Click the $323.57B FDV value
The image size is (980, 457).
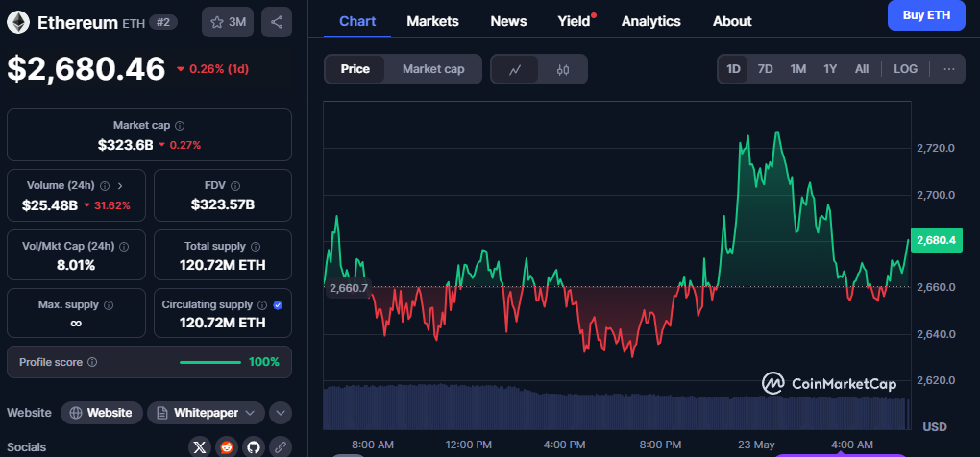coord(223,204)
